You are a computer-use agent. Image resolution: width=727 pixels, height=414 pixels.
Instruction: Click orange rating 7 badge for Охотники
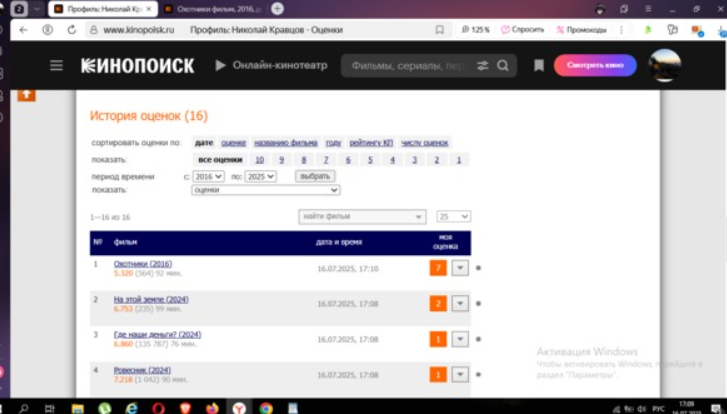tap(438, 268)
